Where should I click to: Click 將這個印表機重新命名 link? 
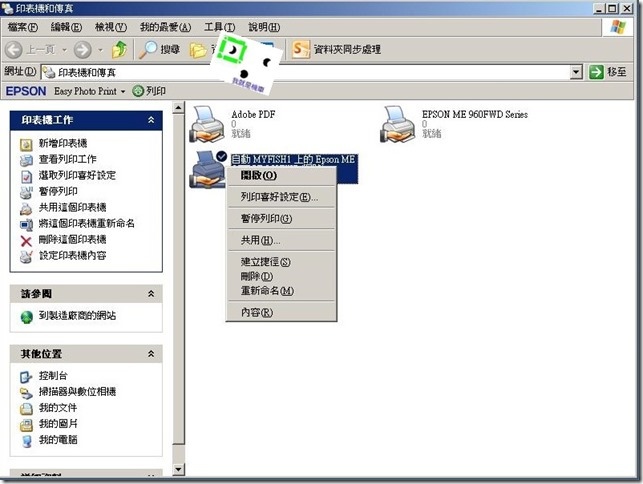point(87,223)
